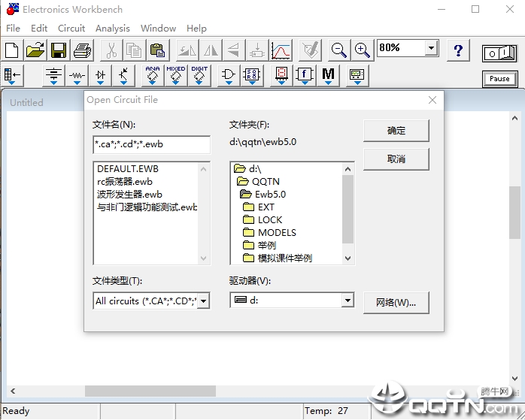525x420 pixels.
Task: Rotate component toolbar icon
Action: pos(187,50)
